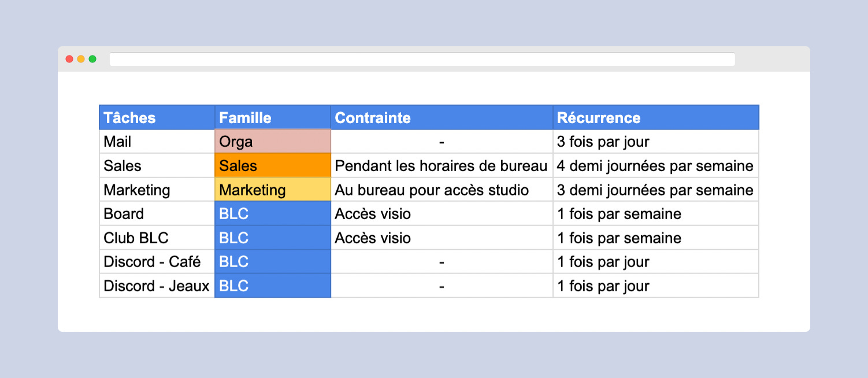Select Pendant les horaires de bureau cell
The height and width of the screenshot is (378, 868).
coord(442,166)
